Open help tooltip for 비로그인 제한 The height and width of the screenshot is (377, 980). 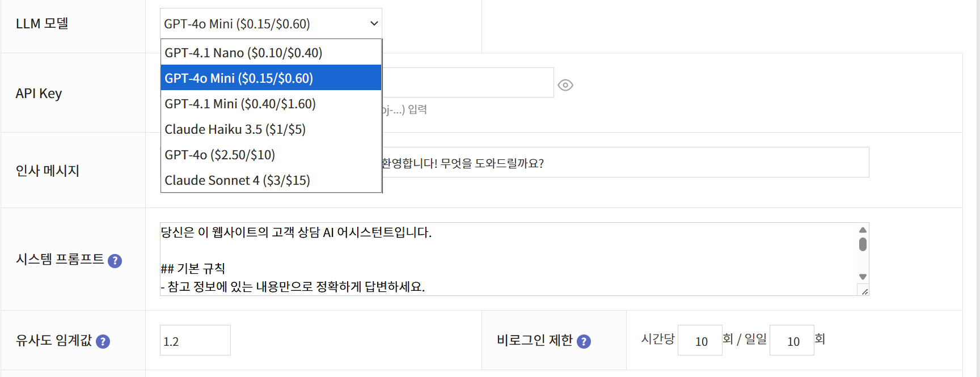click(584, 341)
